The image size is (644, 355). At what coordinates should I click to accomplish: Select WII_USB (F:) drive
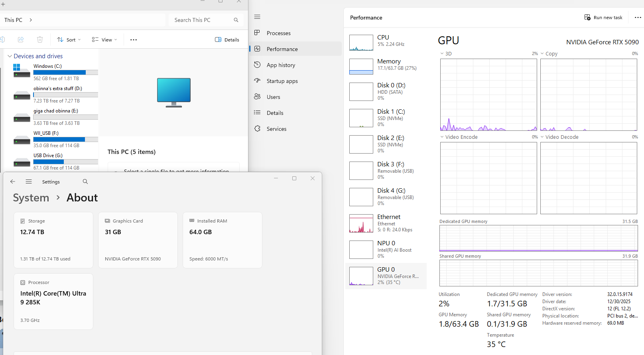(55, 139)
